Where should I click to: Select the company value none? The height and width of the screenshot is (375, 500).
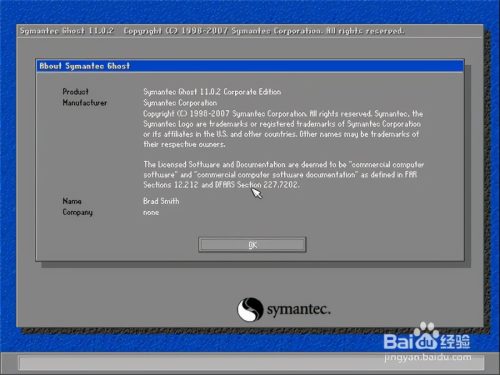point(151,212)
